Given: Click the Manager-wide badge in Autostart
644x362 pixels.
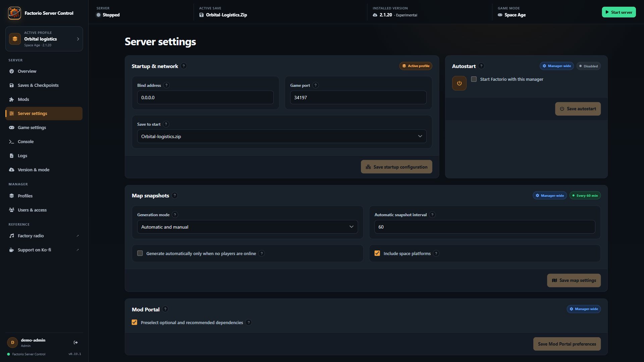Looking at the screenshot, I should 557,66.
